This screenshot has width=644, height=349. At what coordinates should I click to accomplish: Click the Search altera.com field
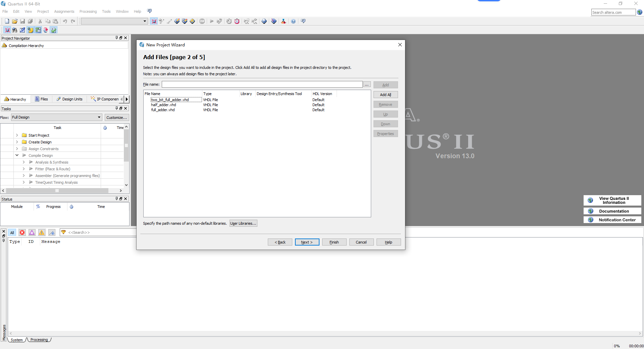click(613, 12)
